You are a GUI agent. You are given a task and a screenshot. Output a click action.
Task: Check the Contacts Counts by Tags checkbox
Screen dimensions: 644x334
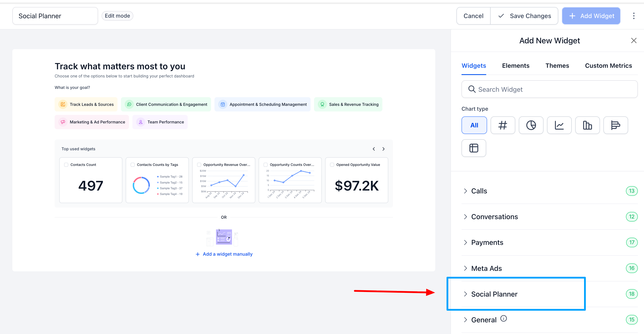coord(133,165)
